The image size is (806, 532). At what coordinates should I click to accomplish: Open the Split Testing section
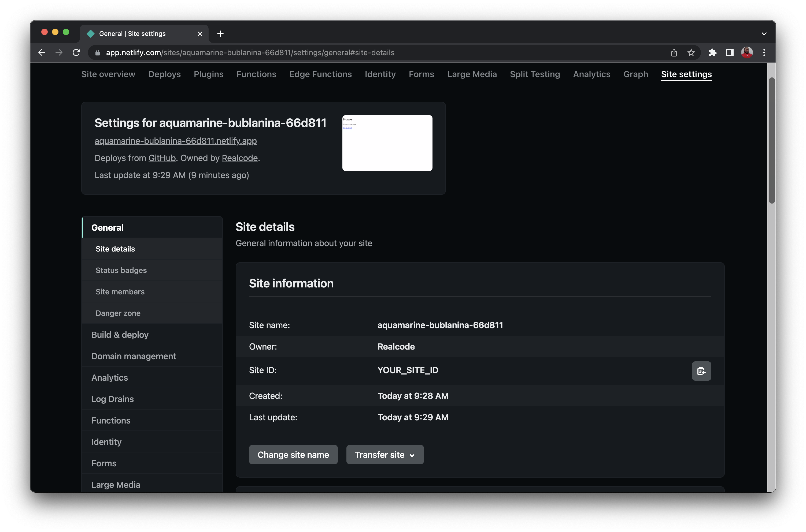pos(535,74)
